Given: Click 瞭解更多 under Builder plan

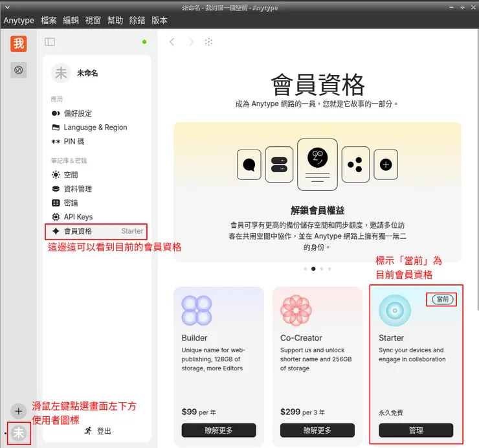Looking at the screenshot, I should (219, 431).
